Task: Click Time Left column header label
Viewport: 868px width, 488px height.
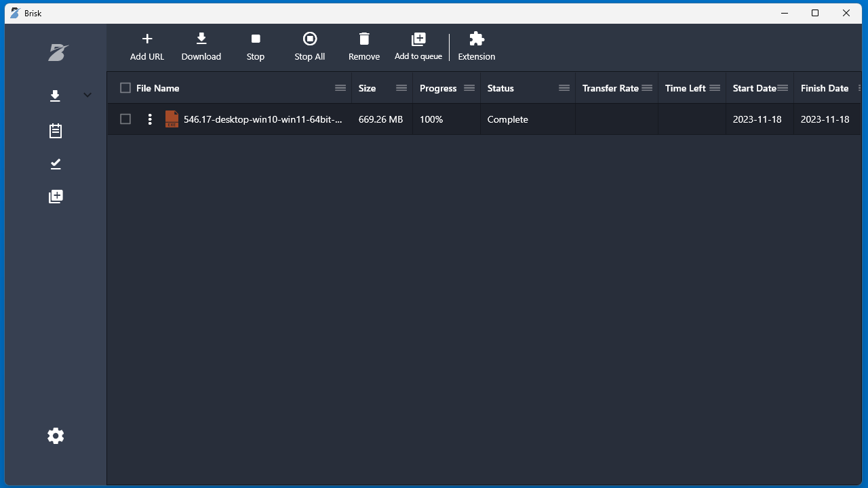Action: (x=686, y=88)
